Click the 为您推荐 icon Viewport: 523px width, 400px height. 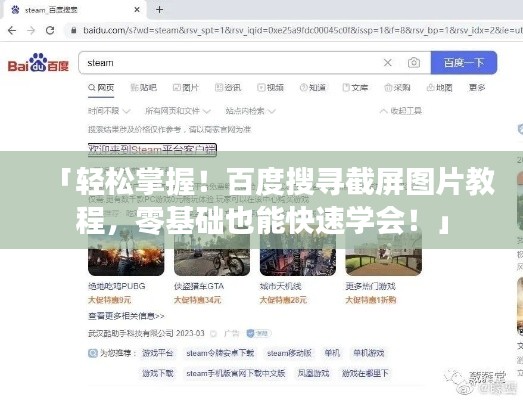pos(93,353)
